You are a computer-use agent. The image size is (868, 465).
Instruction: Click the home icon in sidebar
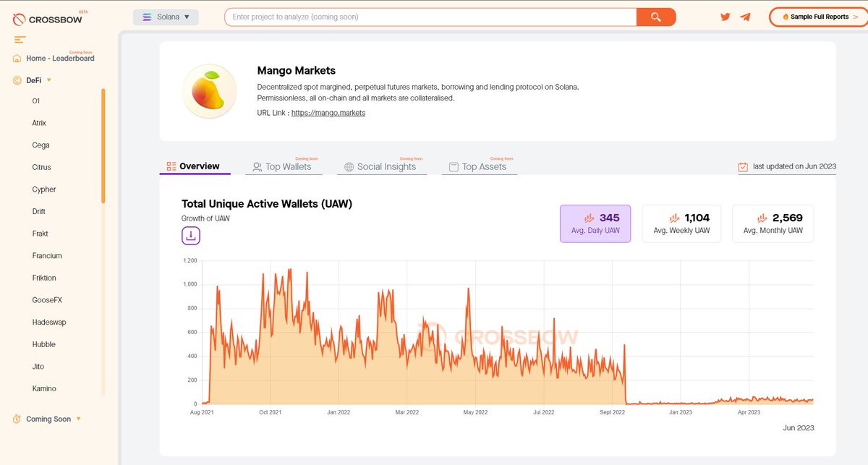pos(17,59)
